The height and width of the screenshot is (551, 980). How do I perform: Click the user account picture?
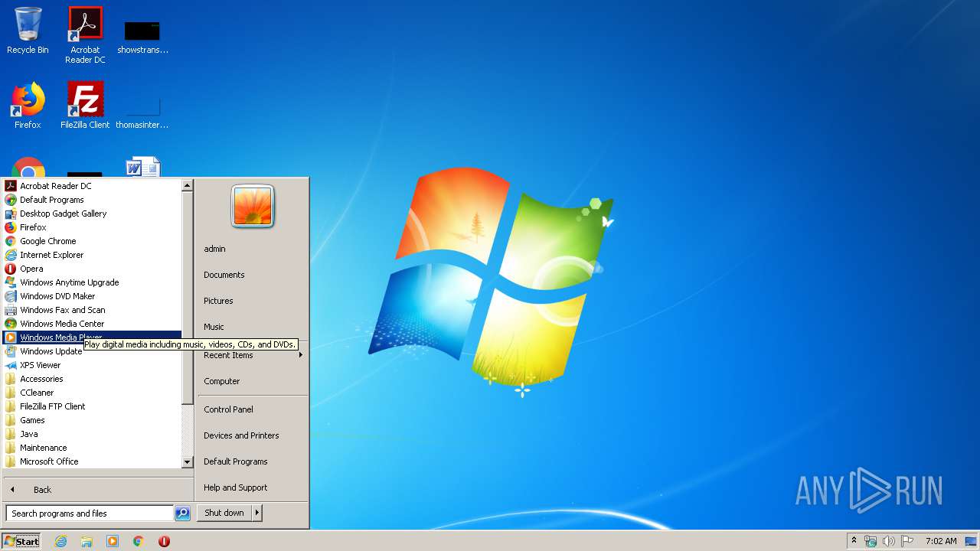[253, 207]
